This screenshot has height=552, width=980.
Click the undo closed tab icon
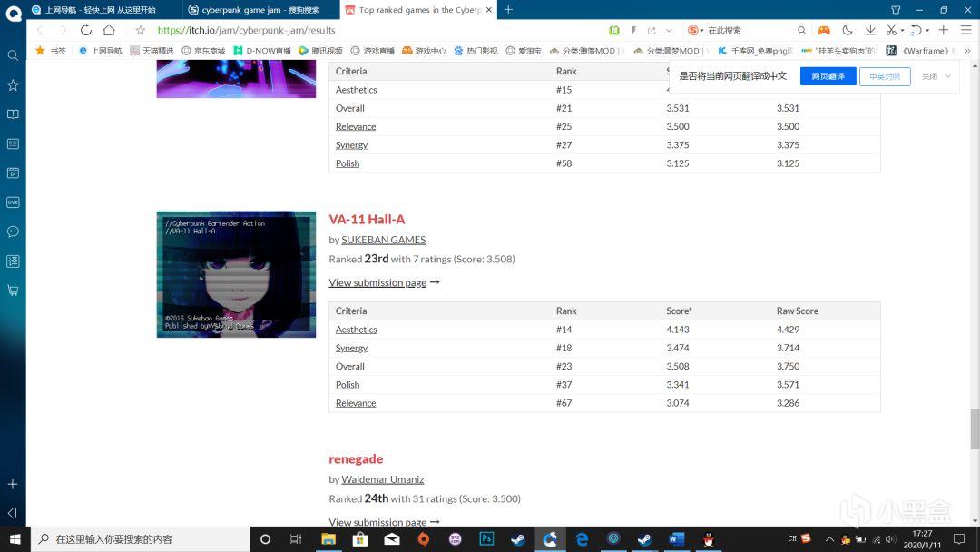916,30
